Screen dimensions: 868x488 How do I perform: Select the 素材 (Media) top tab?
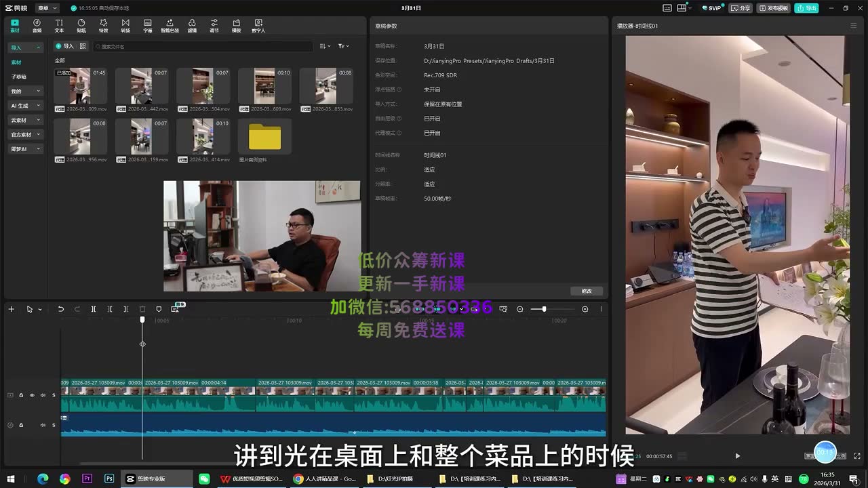pos(15,26)
